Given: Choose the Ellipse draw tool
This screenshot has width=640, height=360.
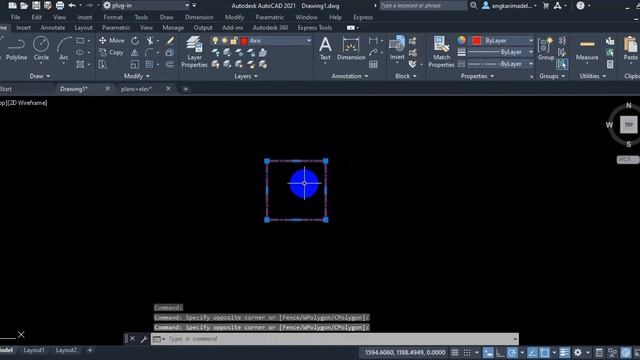Looking at the screenshot, I should pyautogui.click(x=80, y=53).
